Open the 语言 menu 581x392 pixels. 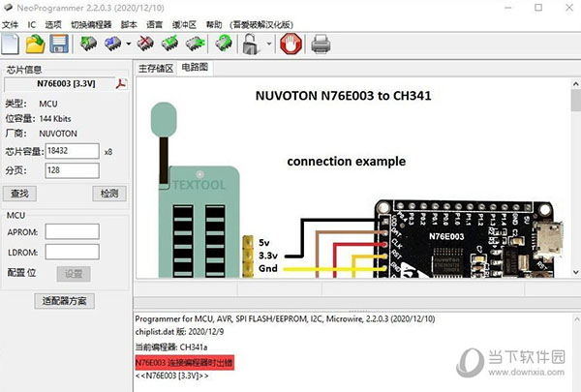point(155,25)
